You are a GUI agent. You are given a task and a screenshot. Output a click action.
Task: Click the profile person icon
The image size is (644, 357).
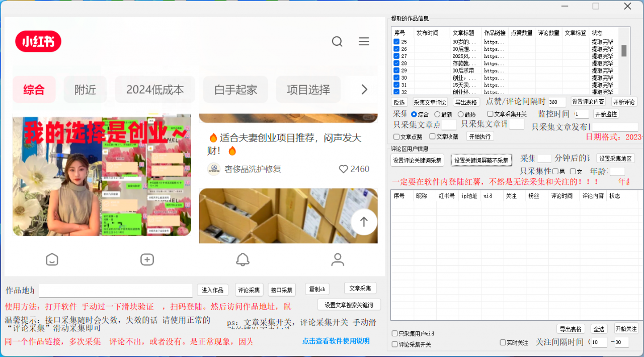[x=338, y=259]
